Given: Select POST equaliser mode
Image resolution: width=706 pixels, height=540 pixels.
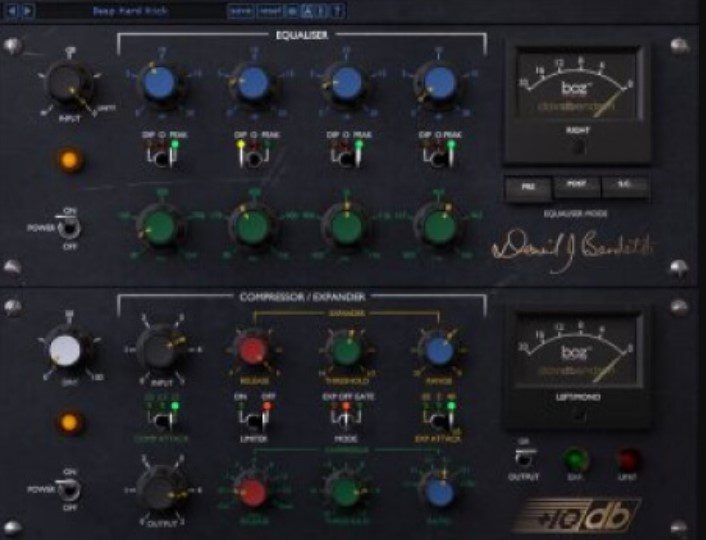Looking at the screenshot, I should (576, 186).
